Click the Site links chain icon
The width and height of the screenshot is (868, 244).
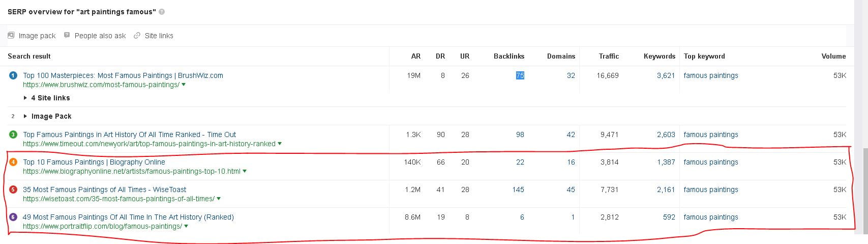(x=137, y=36)
